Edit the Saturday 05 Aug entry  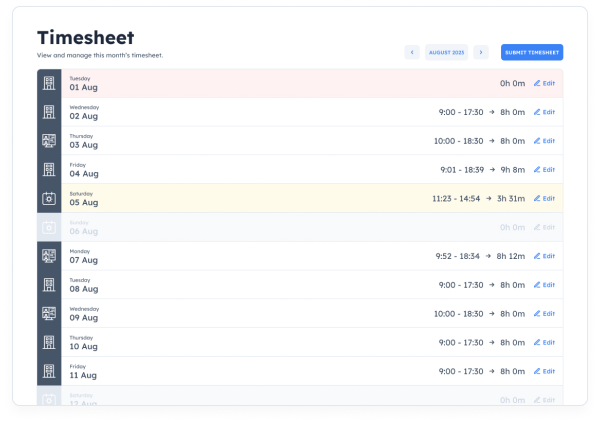coord(544,198)
